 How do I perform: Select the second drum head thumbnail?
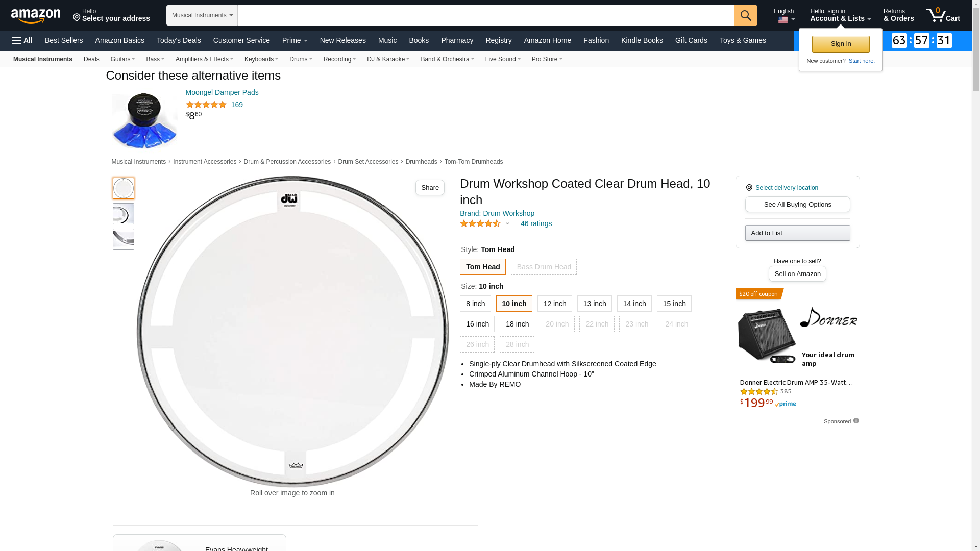124,214
